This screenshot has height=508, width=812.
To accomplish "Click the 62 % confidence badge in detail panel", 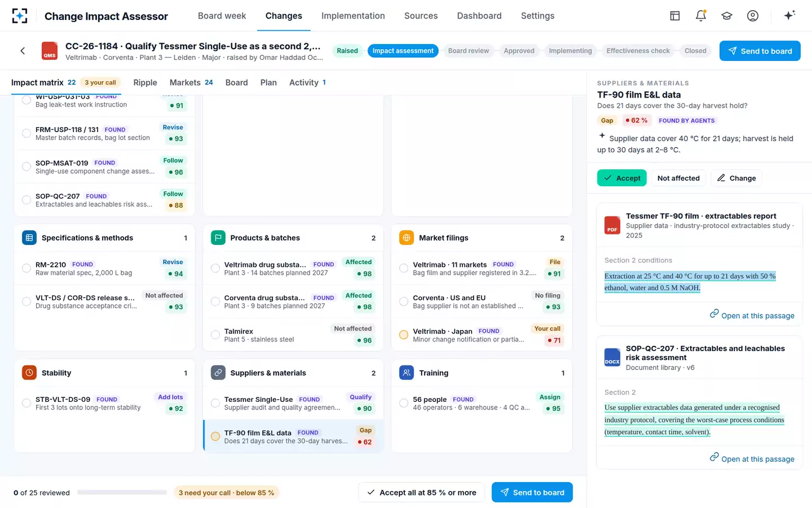I will 637,120.
